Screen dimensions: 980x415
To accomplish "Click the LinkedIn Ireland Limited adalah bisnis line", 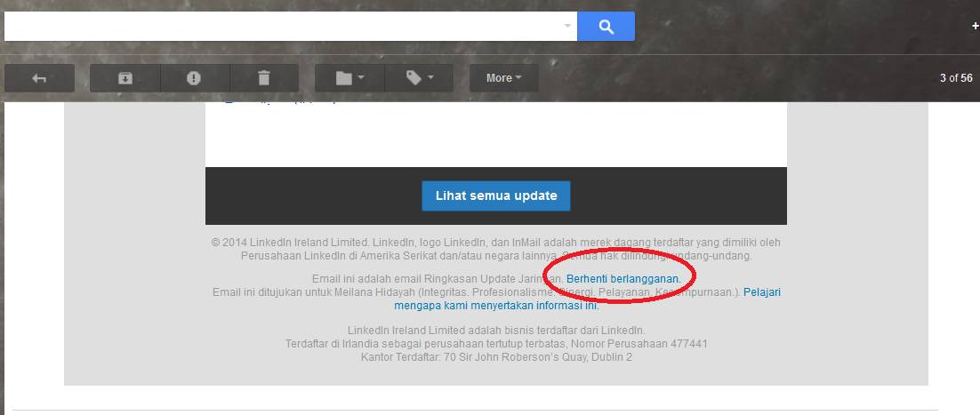I will click(x=496, y=330).
